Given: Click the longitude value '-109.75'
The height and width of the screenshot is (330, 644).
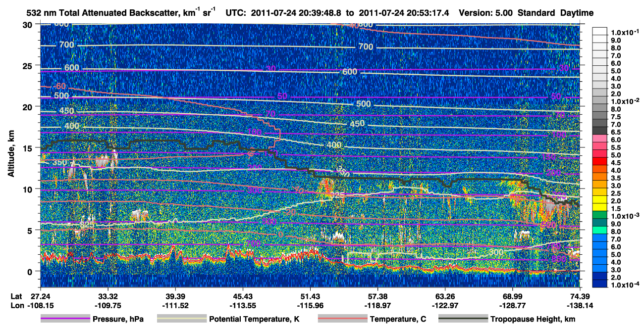Looking at the screenshot, I should coord(108,305).
